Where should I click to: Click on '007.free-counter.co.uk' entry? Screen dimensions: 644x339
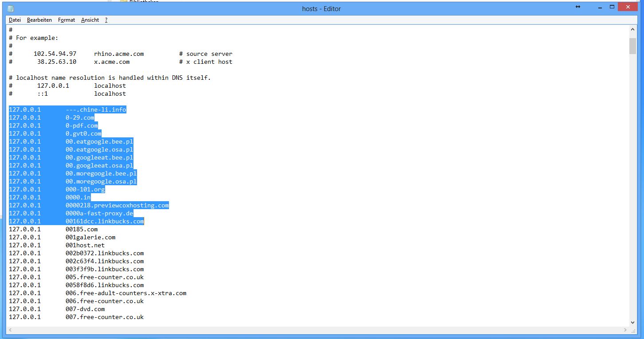click(x=105, y=317)
